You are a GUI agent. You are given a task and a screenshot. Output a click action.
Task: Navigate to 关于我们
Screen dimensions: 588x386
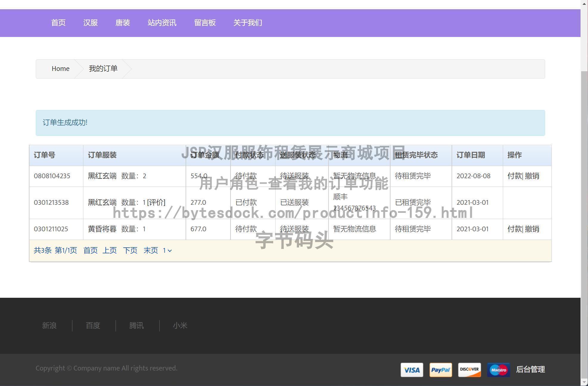click(x=248, y=23)
